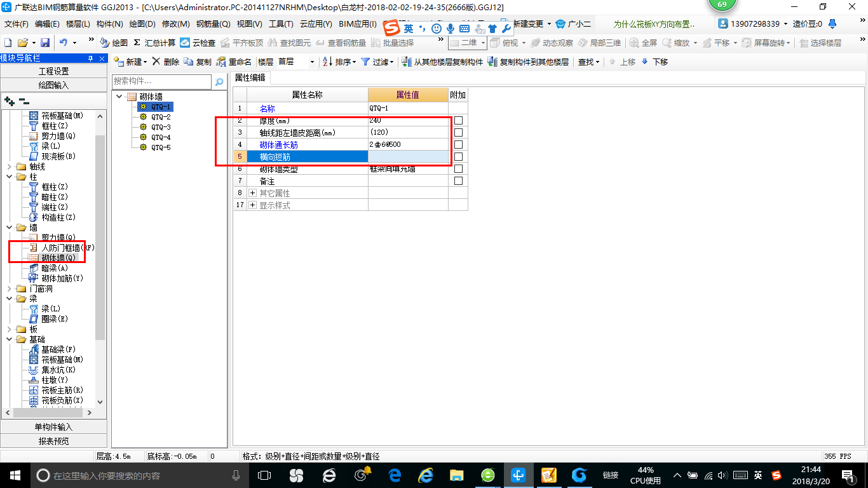Tick the 附加 checkbox for 砌体通长筋
The height and width of the screenshot is (488, 868).
pos(458,144)
